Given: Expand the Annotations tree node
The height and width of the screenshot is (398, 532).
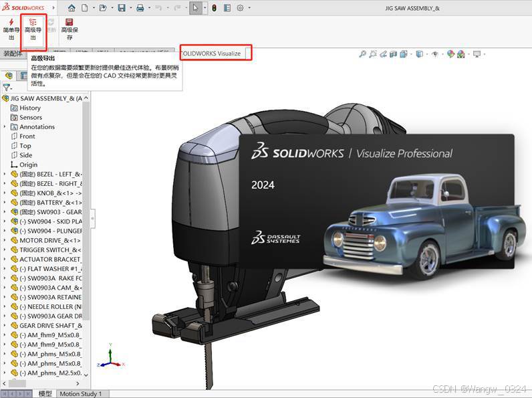Looking at the screenshot, I should (x=5, y=126).
